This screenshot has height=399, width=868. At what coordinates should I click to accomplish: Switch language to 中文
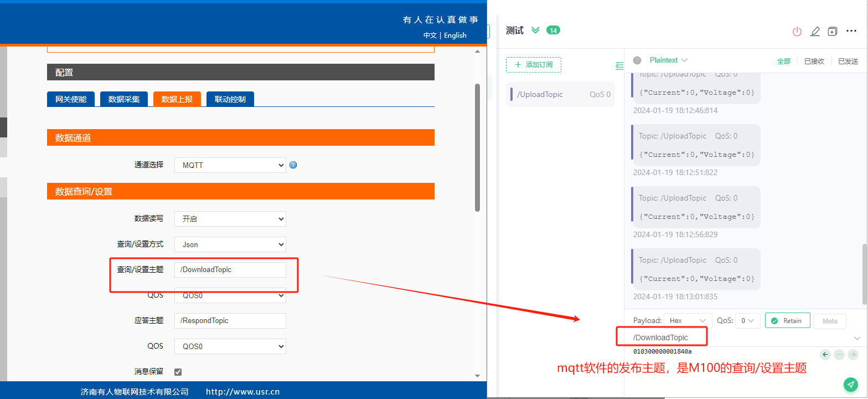(x=430, y=35)
